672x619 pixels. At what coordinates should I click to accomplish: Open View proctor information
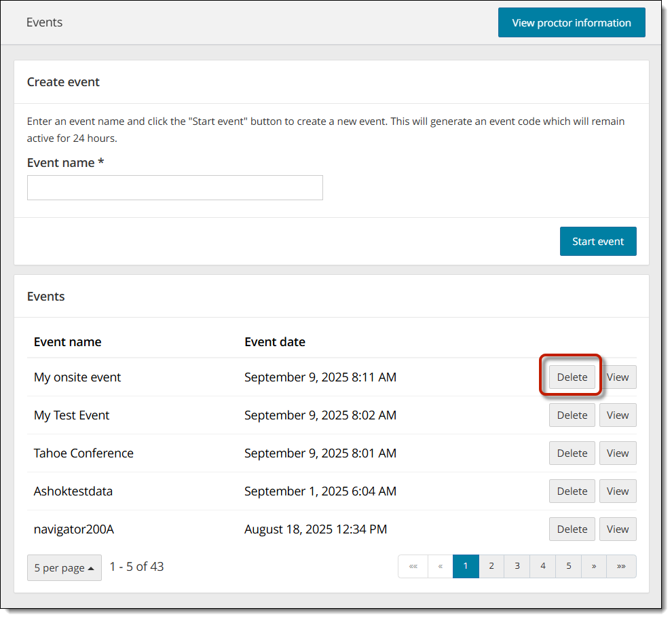point(571,23)
